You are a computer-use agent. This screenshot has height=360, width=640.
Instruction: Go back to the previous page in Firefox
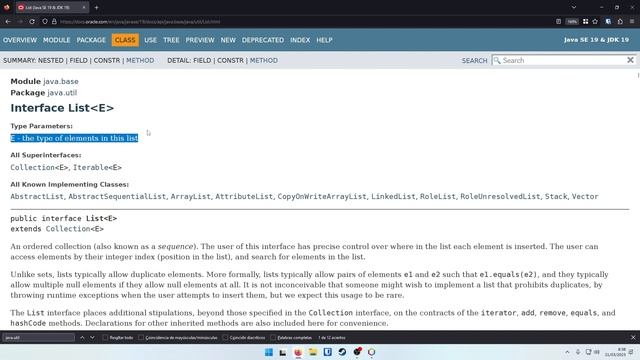(8, 21)
